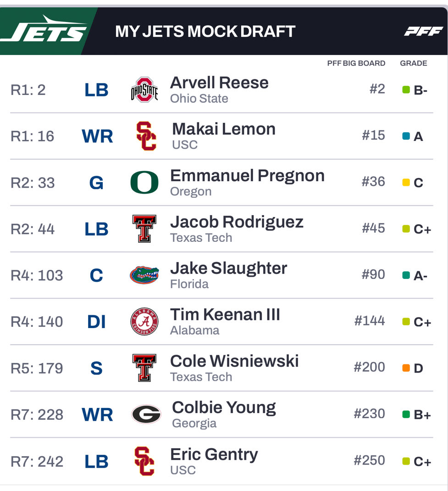This screenshot has height=491, width=448.
Task: Click the R1: 2 pick label
Action: click(x=28, y=90)
